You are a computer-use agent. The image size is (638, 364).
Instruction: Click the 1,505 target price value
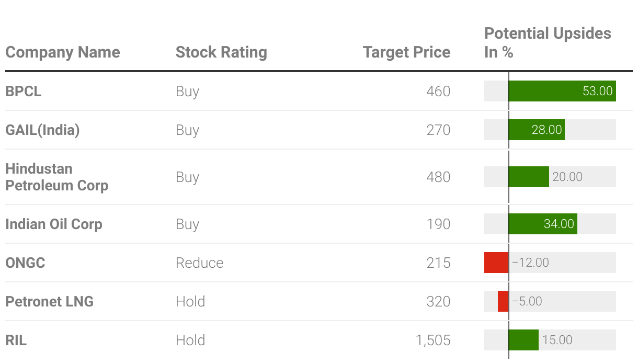pyautogui.click(x=433, y=340)
